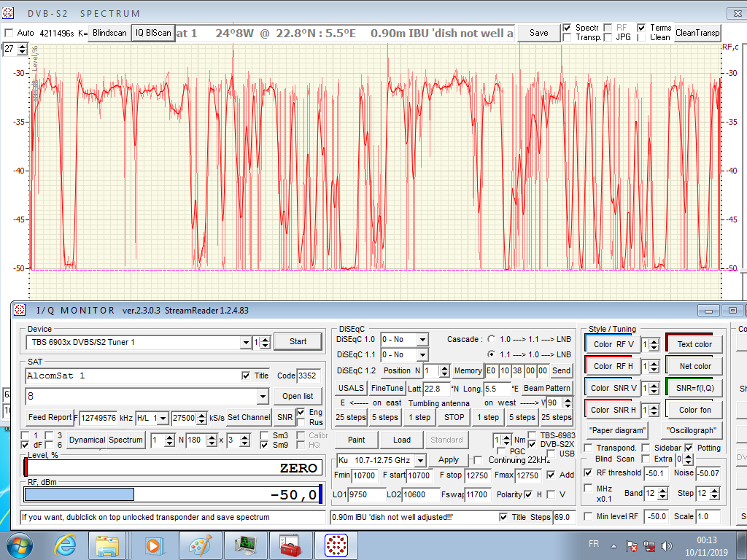This screenshot has height=560, width=747.
Task: Launch Windows Media Player from taskbar
Action: click(x=153, y=545)
